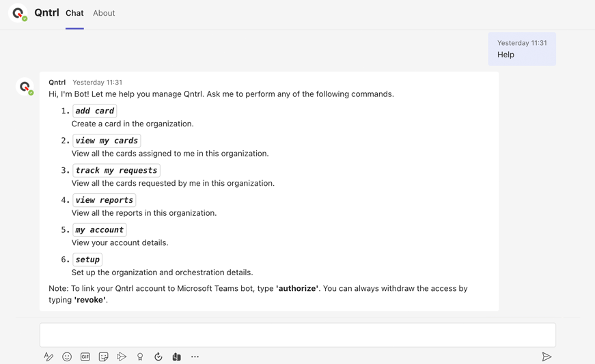Click the Loop refresh icon in toolbar
The image size is (595, 364).
[x=158, y=356]
